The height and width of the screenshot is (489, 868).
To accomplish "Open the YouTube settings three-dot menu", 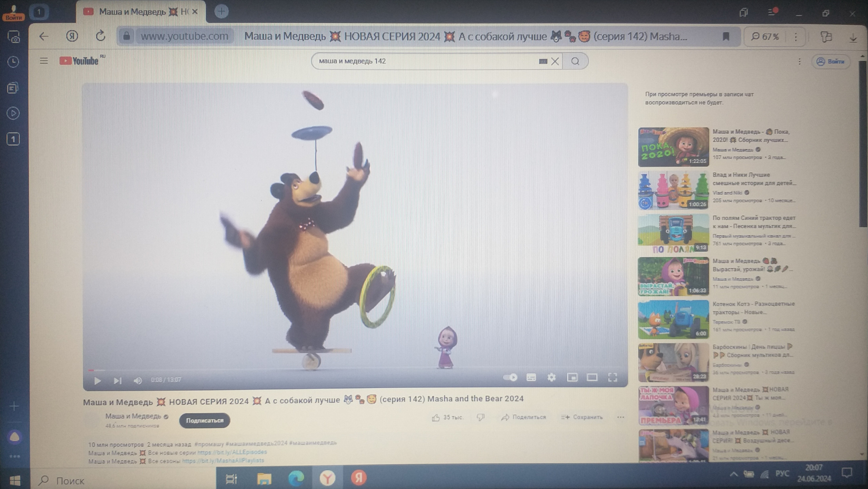I will coord(800,61).
